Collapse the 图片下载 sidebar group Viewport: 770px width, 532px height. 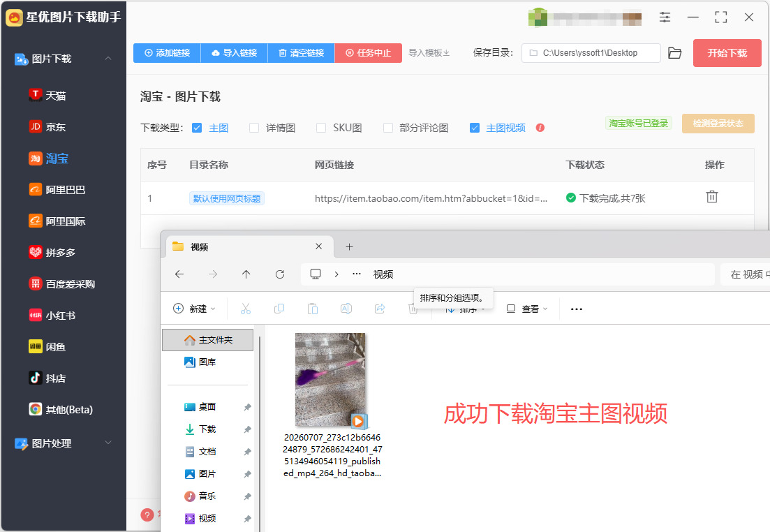click(108, 59)
